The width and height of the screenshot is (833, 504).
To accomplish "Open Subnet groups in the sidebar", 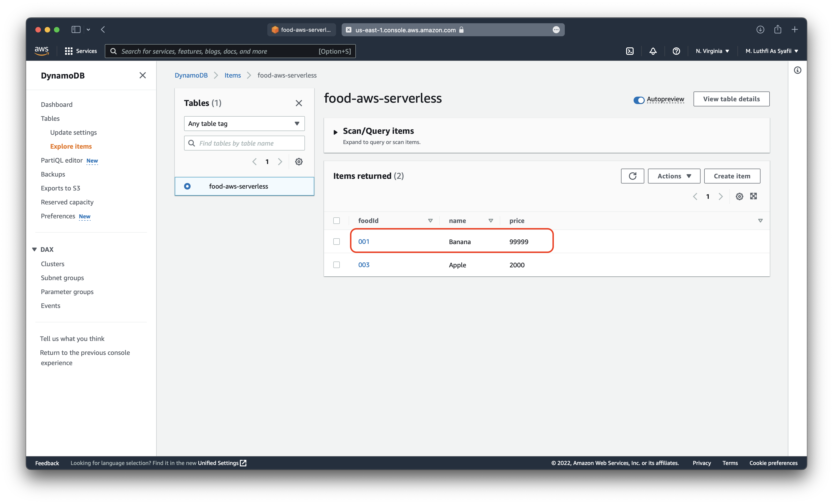I will coord(62,278).
